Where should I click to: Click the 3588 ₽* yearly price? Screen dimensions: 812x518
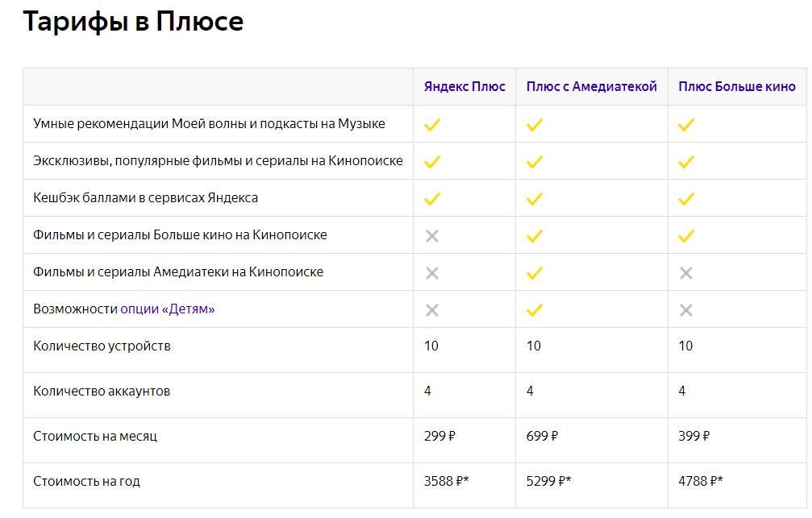[447, 481]
